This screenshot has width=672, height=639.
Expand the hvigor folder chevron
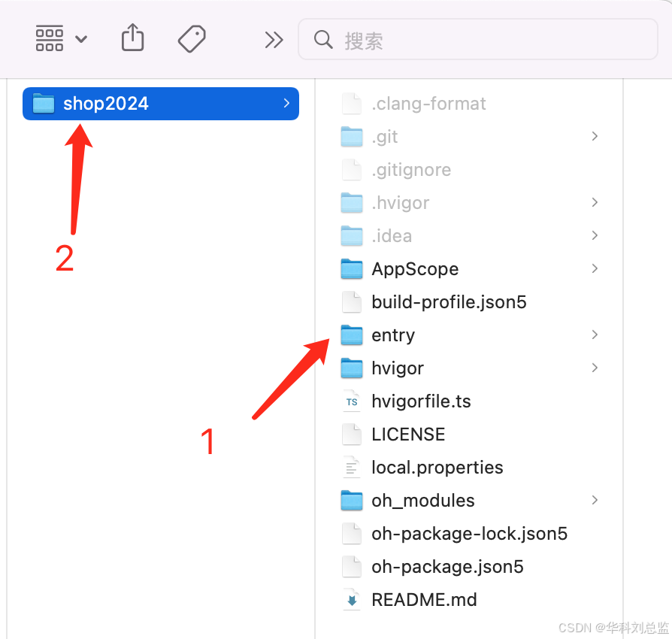pos(595,368)
